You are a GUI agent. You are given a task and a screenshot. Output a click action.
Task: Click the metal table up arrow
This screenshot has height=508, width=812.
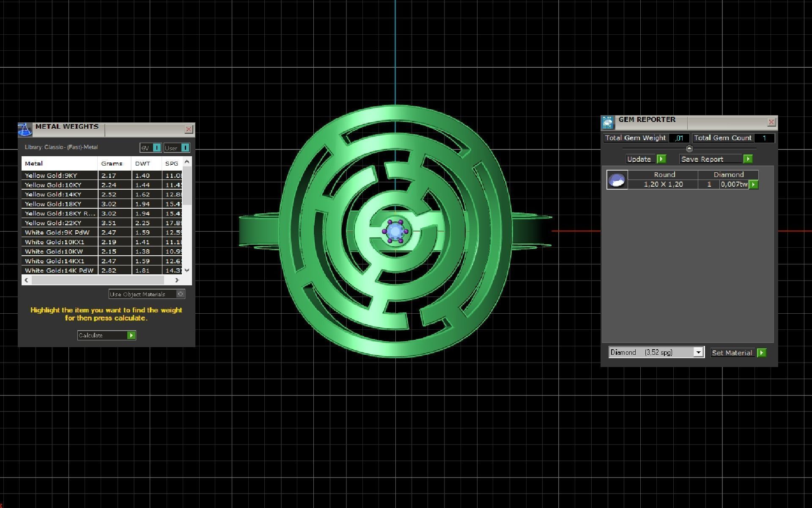coord(187,162)
